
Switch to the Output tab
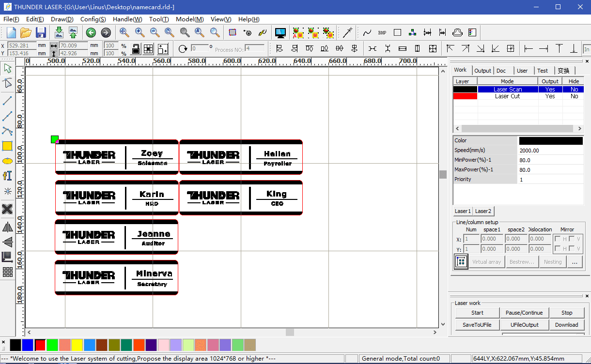pos(482,71)
